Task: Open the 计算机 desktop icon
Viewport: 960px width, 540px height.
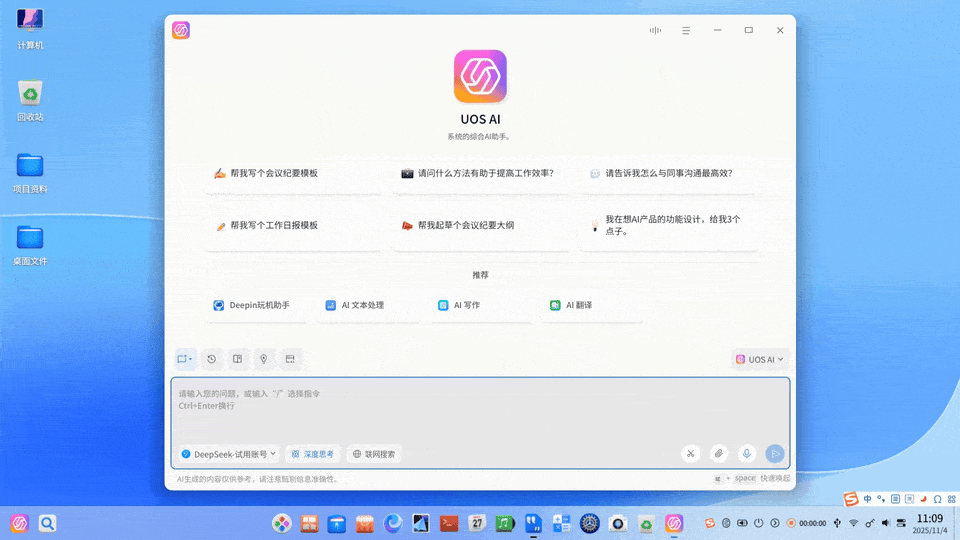Action: [x=30, y=28]
